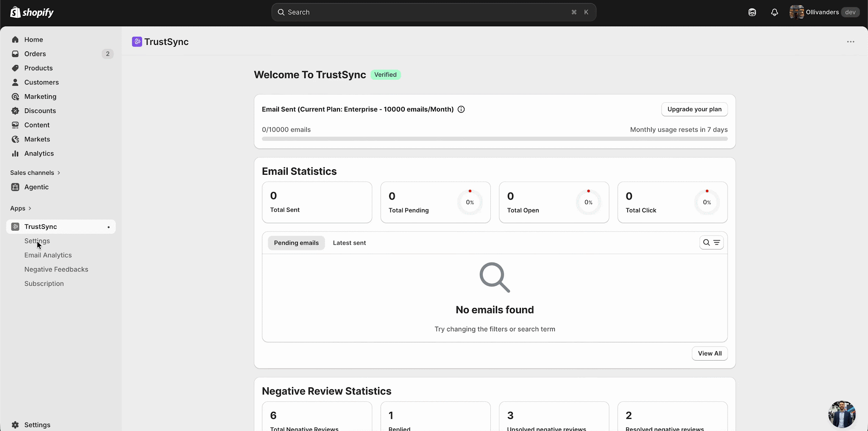The image size is (868, 431).
Task: Click the 'No emails found' message
Action: coord(495,310)
